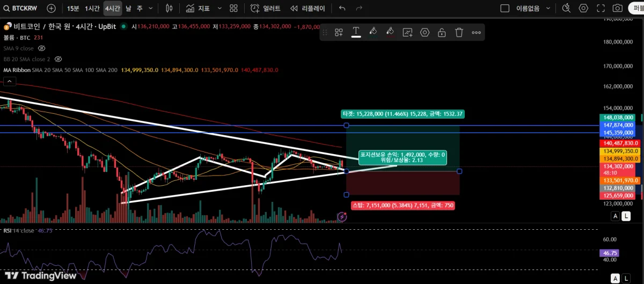Click the 퍼블 publish button
Viewport: 644px width, 284px height.
click(637, 8)
